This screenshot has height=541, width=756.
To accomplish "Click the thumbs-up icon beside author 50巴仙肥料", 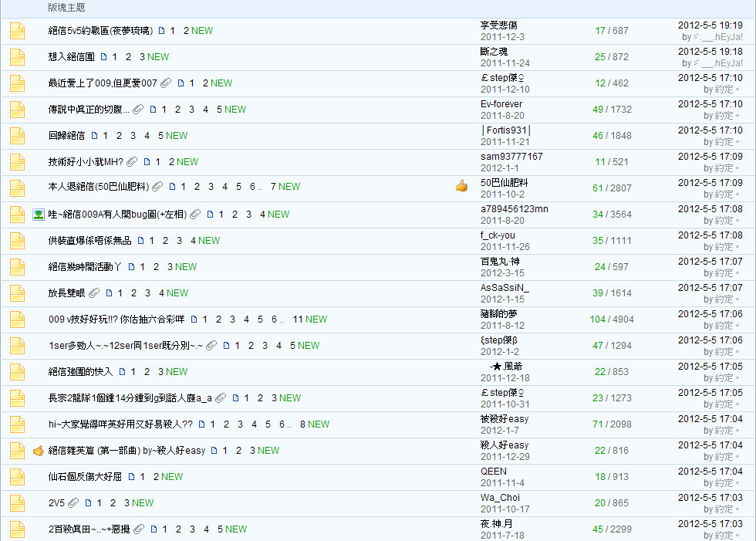I will 461,186.
